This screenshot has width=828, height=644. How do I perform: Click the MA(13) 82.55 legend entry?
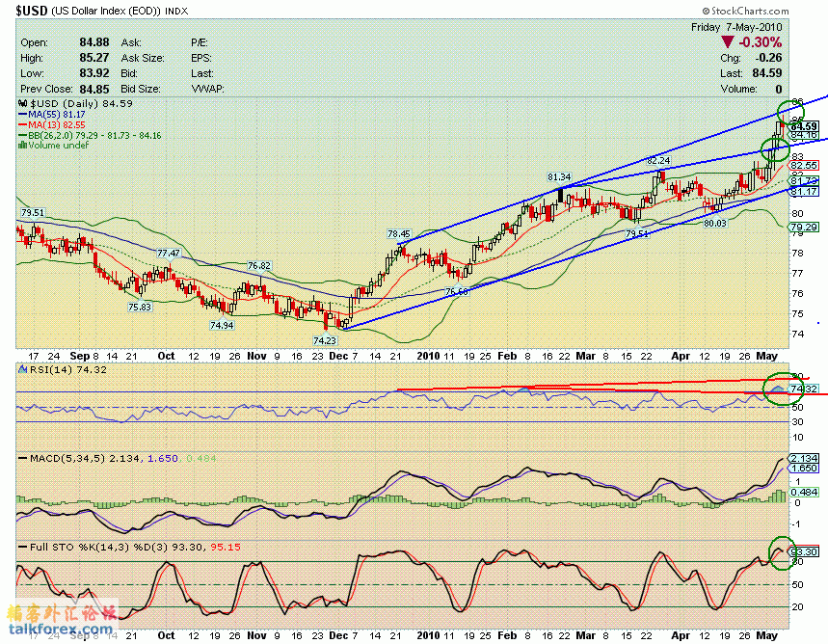click(x=52, y=124)
